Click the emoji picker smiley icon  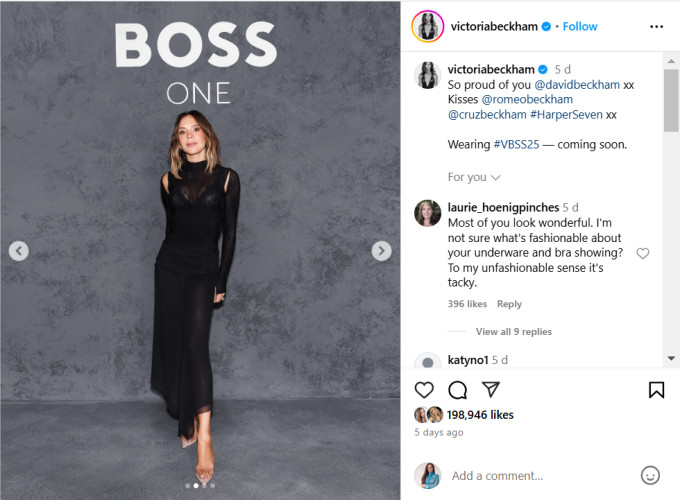pyautogui.click(x=650, y=476)
